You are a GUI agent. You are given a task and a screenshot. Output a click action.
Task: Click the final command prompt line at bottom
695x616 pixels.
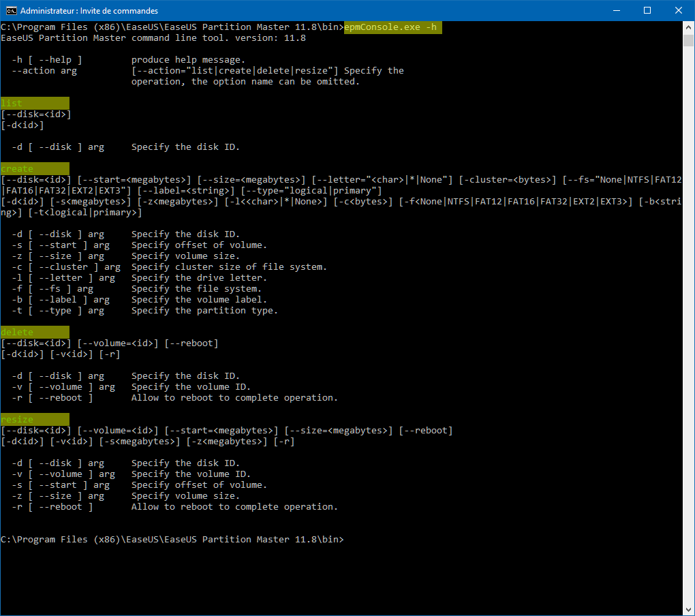[172, 539]
